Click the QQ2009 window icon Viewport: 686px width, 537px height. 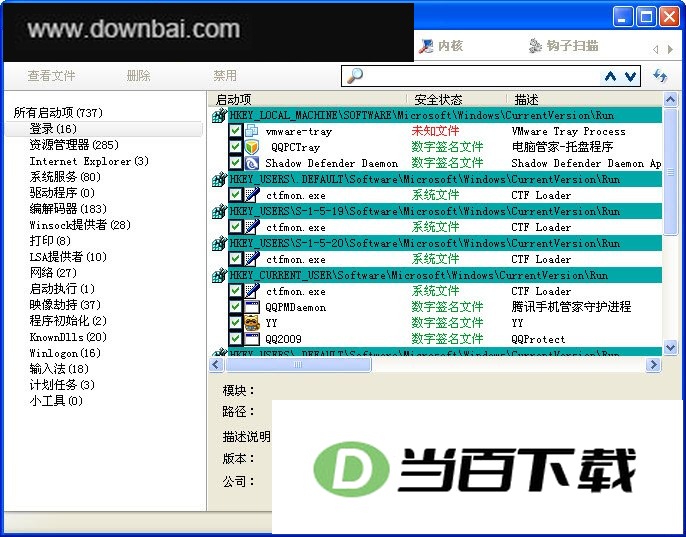(252, 339)
